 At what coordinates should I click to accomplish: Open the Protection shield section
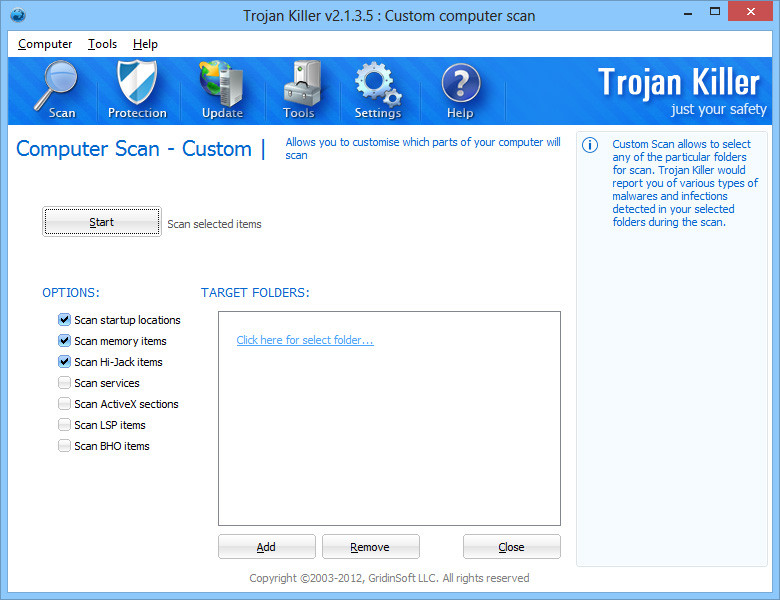pyautogui.click(x=137, y=90)
